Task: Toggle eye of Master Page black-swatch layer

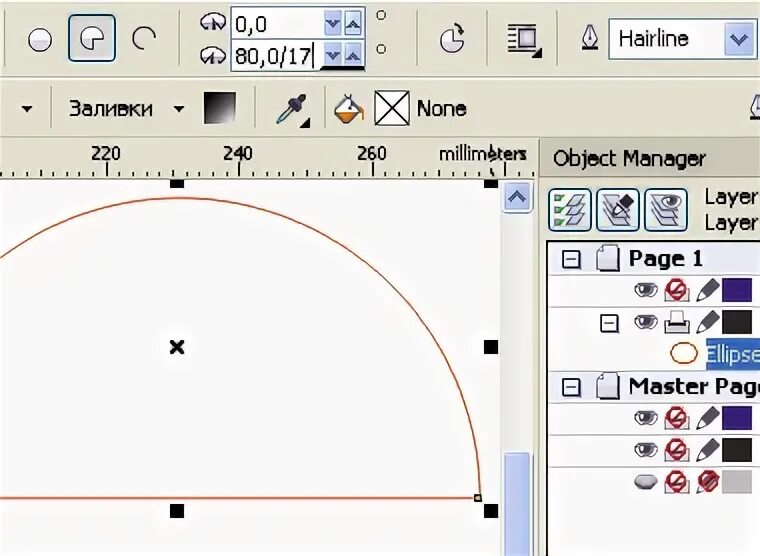Action: click(x=646, y=450)
